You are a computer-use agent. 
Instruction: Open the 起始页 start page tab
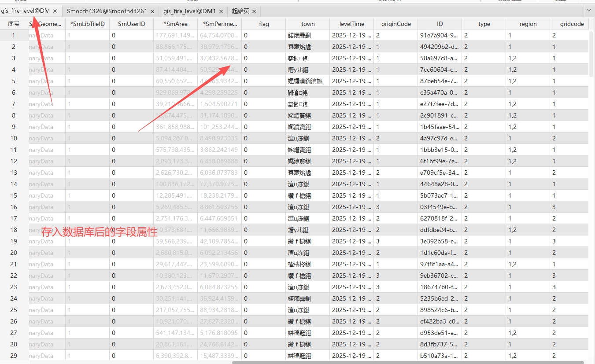(240, 11)
